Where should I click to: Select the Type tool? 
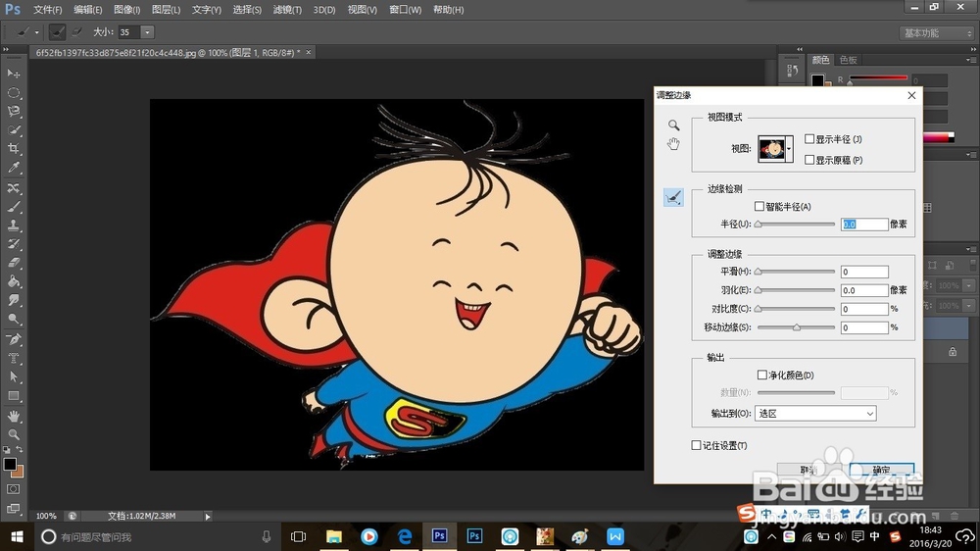coord(13,359)
